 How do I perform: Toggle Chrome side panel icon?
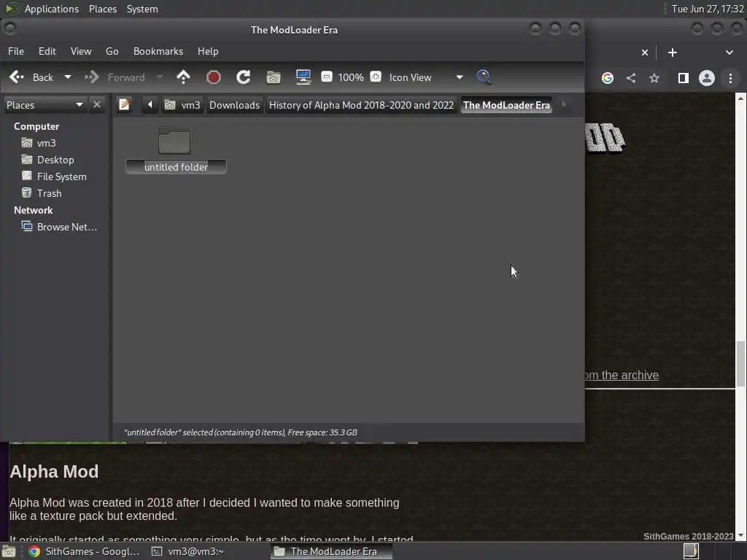pos(683,78)
